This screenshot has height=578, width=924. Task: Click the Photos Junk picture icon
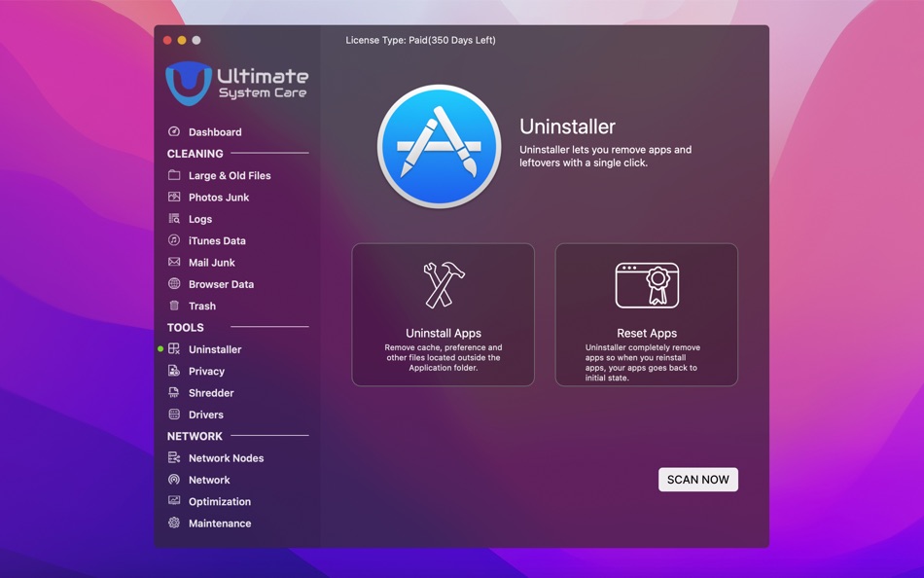click(x=174, y=197)
